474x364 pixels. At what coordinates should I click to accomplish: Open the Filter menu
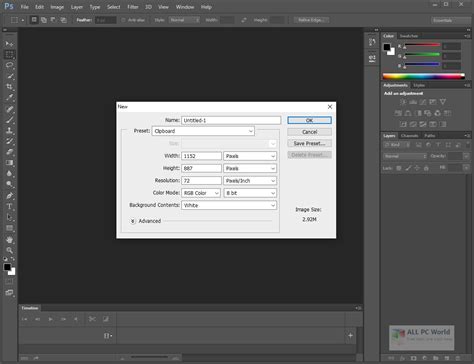pyautogui.click(x=133, y=7)
